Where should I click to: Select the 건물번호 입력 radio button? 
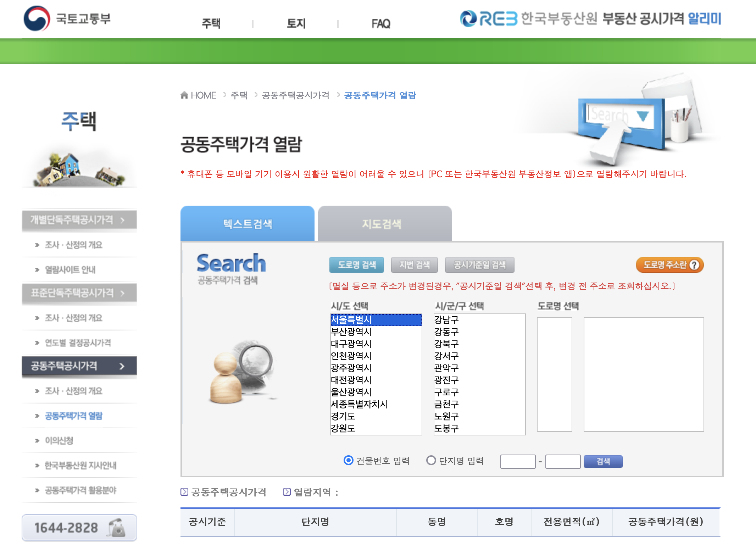[x=348, y=460]
